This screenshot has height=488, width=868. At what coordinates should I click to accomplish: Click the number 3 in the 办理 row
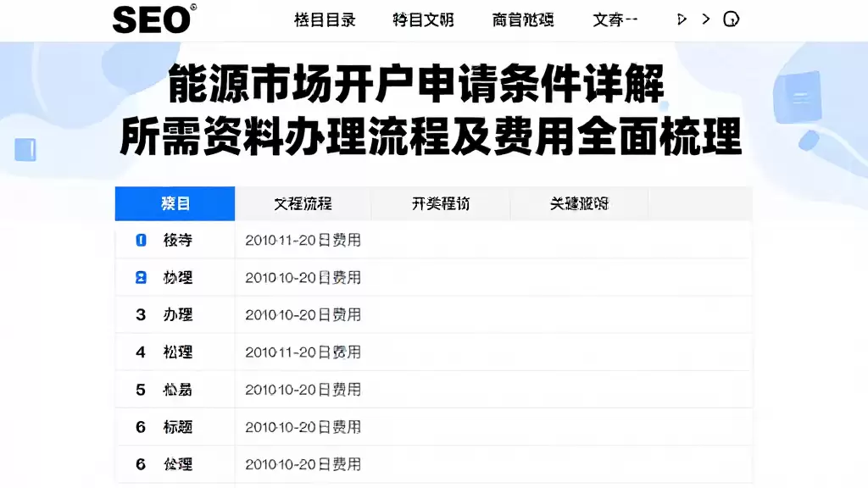click(x=141, y=315)
